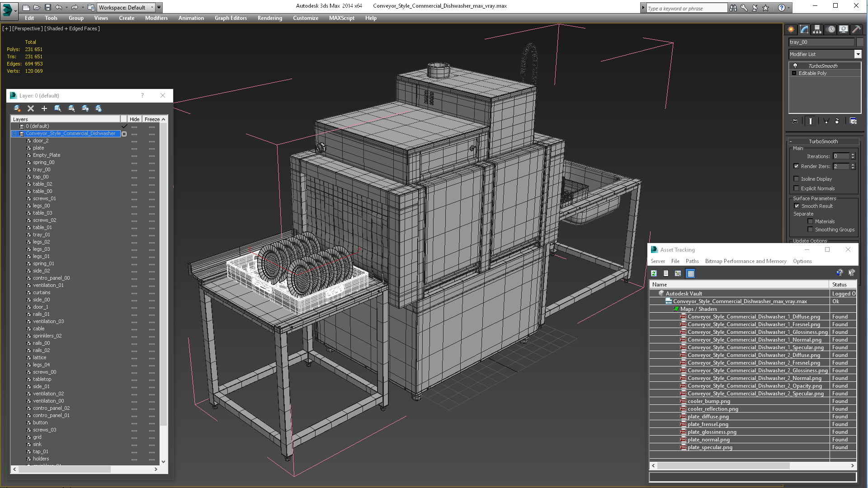Open Bitmap Performance and Memory menu
The height and width of the screenshot is (488, 868).
(745, 261)
